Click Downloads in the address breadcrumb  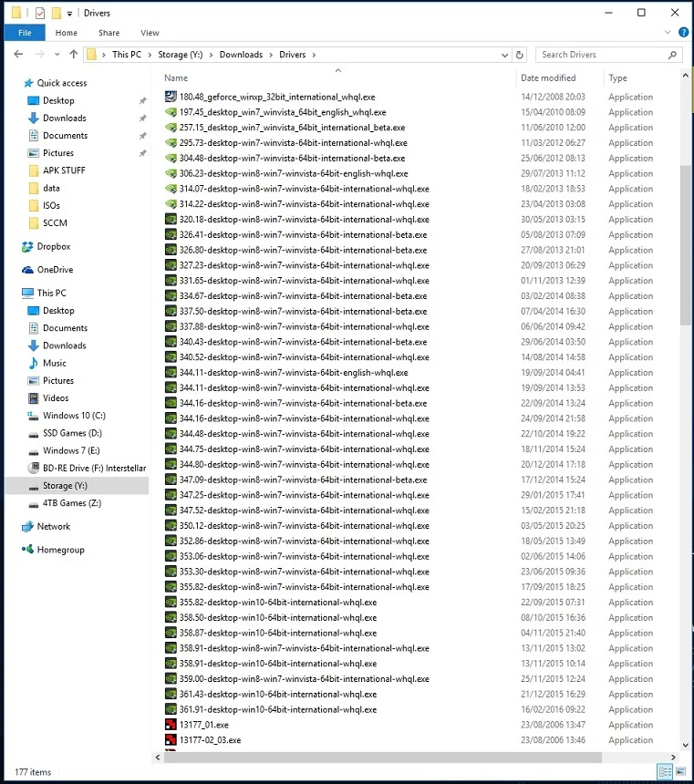[241, 55]
